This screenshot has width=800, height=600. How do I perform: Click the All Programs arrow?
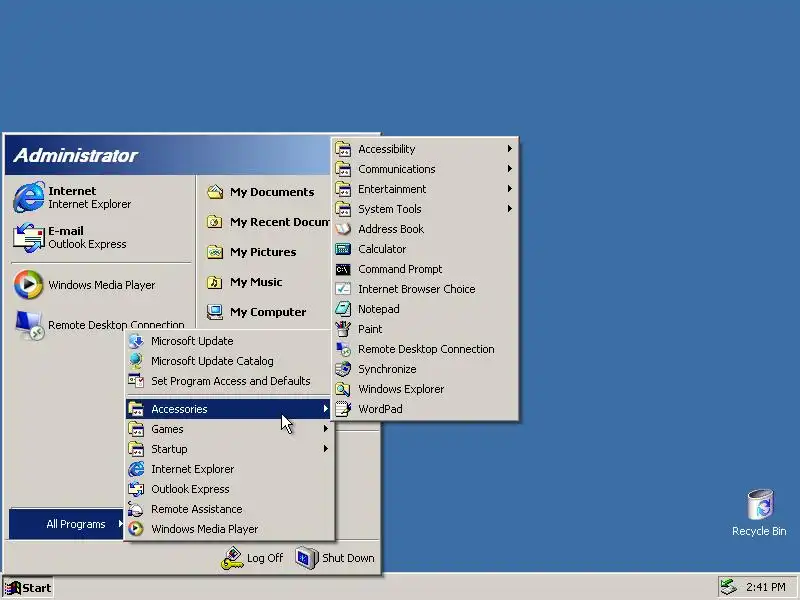120,523
